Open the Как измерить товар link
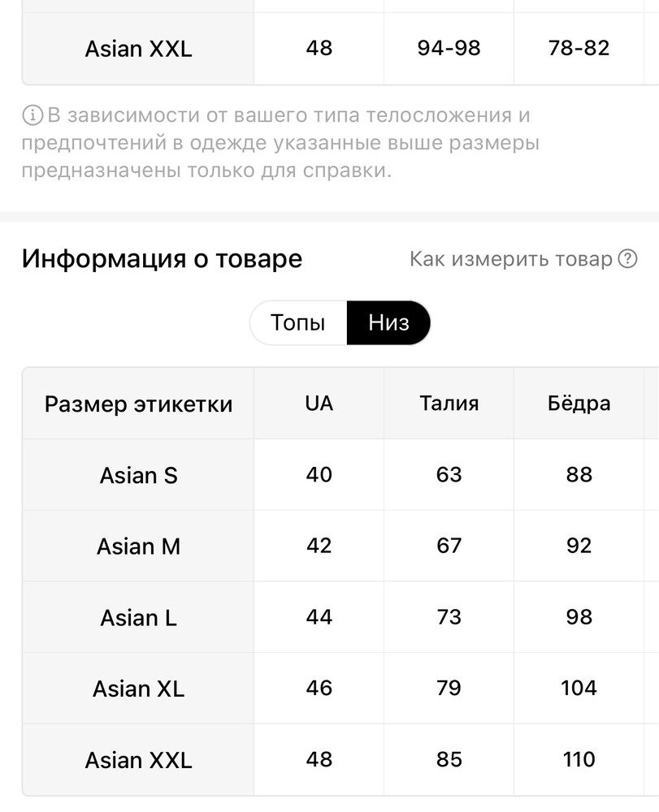The image size is (659, 812). pos(511,259)
